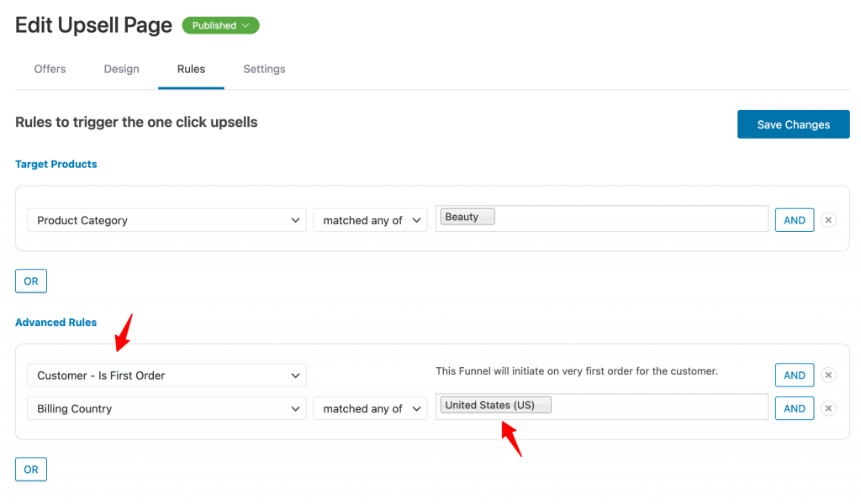Open the Published status dropdown

[x=220, y=25]
